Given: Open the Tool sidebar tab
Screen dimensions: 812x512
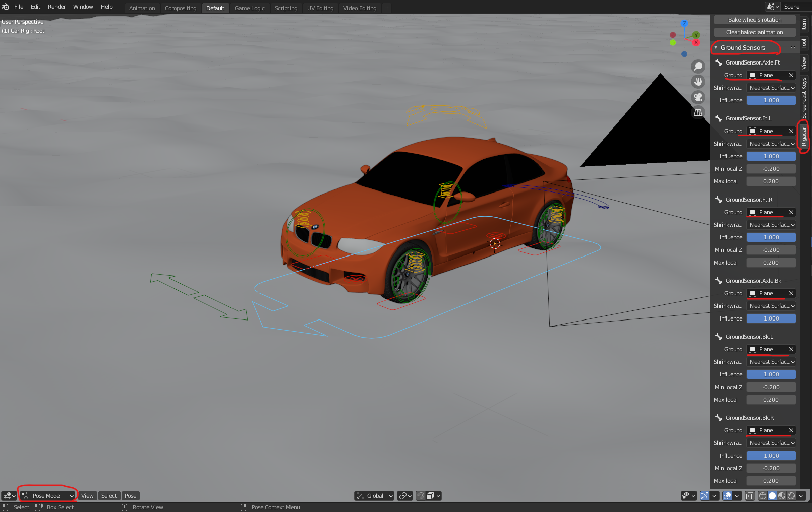Looking at the screenshot, I should [804, 44].
